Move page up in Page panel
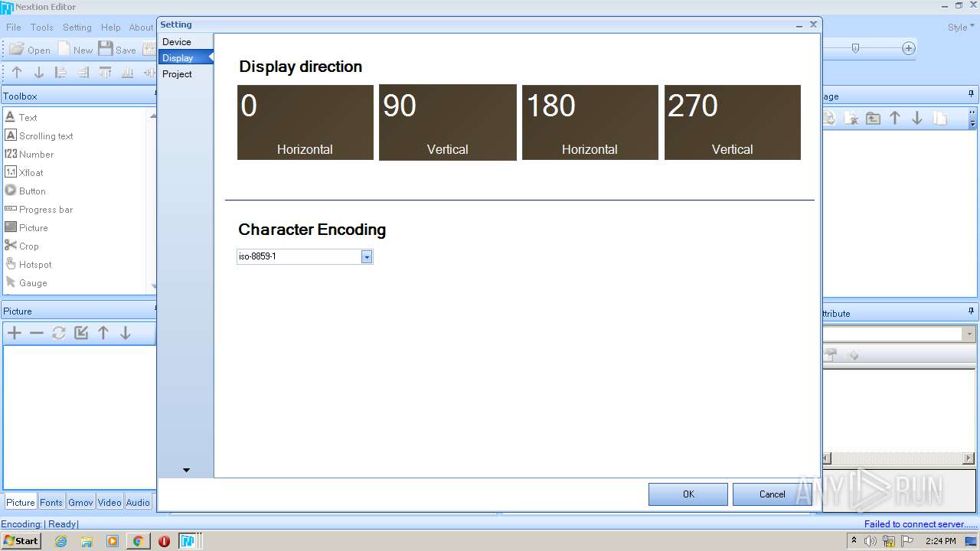980x551 pixels. click(895, 119)
